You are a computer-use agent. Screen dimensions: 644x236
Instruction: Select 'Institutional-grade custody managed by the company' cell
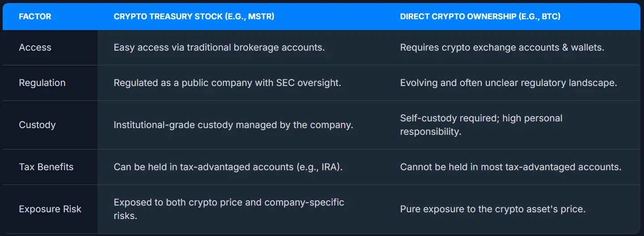click(234, 125)
